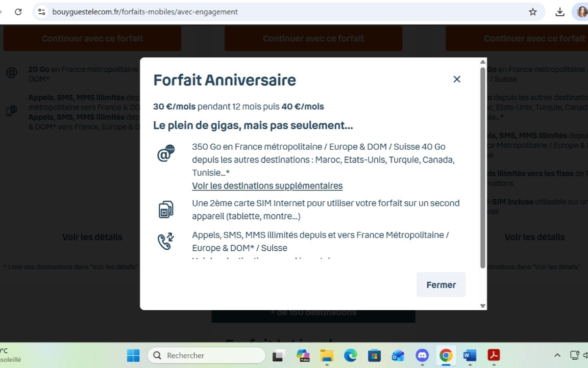The height and width of the screenshot is (368, 588).
Task: Open Outlook from taskbar
Action: (x=398, y=355)
